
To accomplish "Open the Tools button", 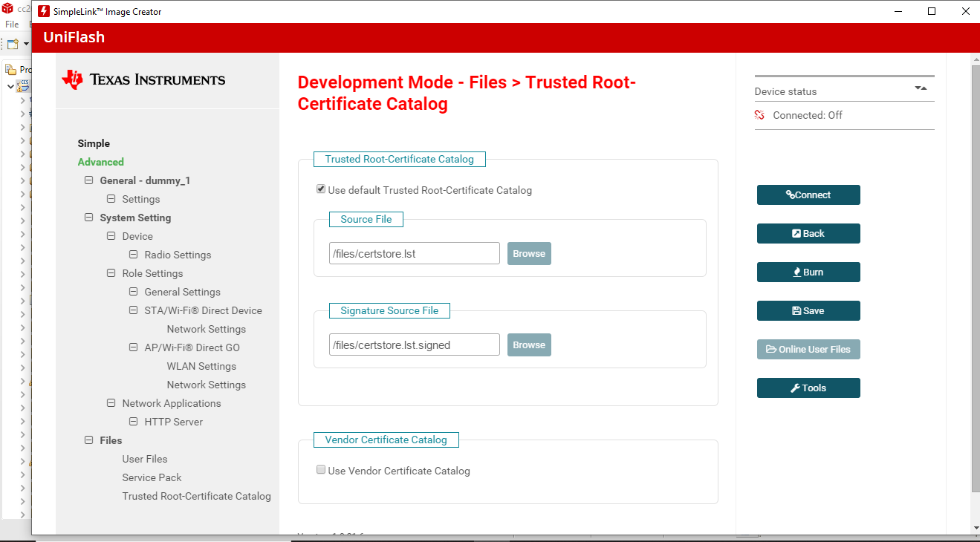I will click(x=808, y=388).
